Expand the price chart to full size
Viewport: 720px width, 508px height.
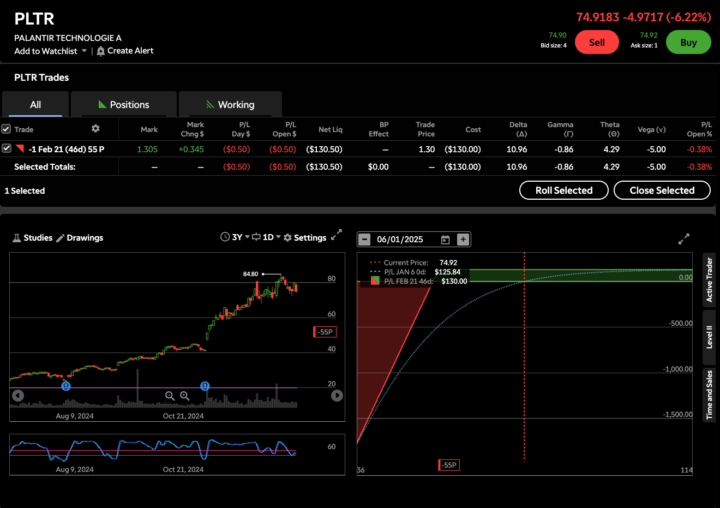(x=337, y=234)
